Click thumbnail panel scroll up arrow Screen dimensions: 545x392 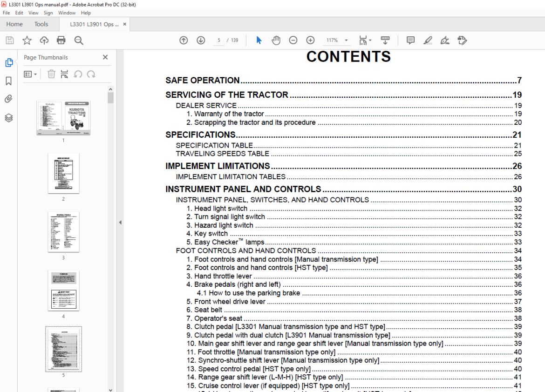(x=110, y=89)
